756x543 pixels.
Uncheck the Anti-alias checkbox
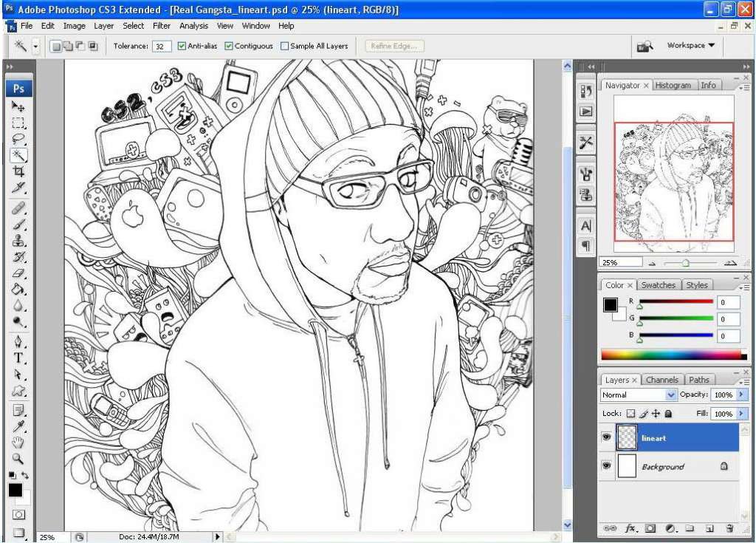point(182,46)
